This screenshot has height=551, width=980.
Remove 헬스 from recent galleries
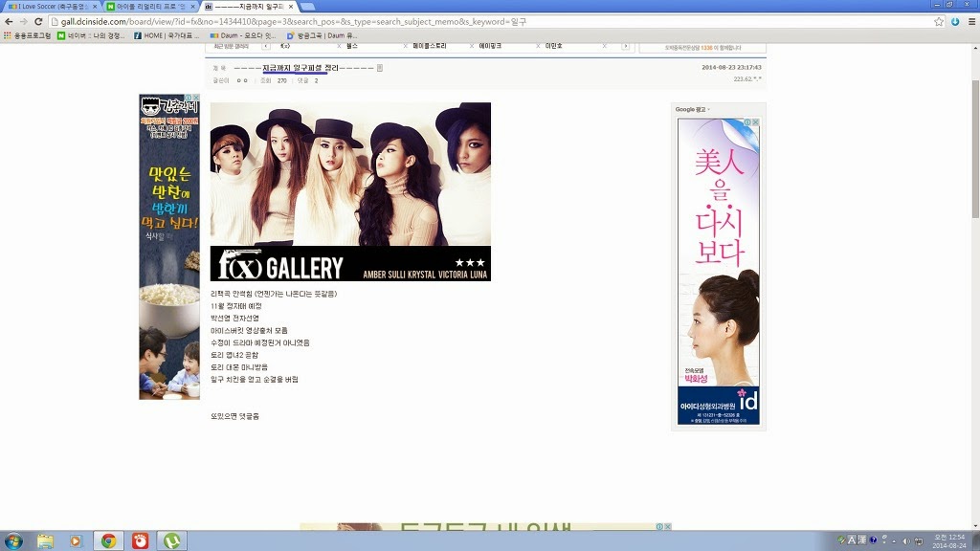pyautogui.click(x=405, y=46)
